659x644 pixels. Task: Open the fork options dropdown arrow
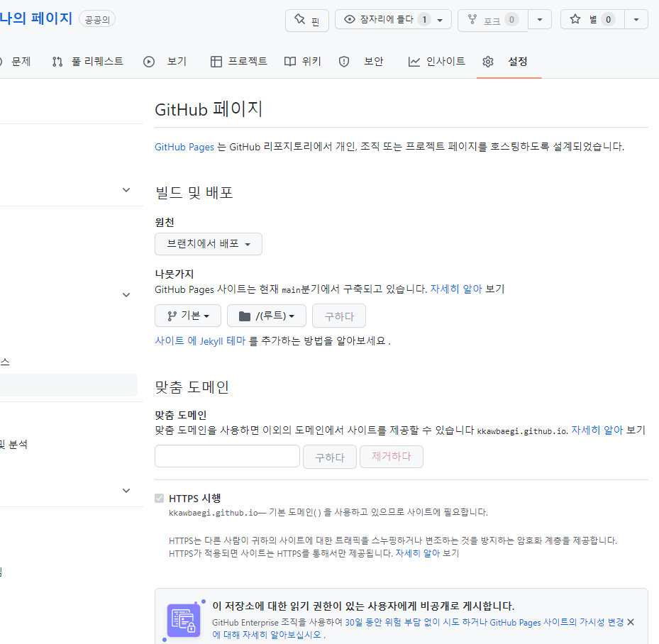[540, 20]
